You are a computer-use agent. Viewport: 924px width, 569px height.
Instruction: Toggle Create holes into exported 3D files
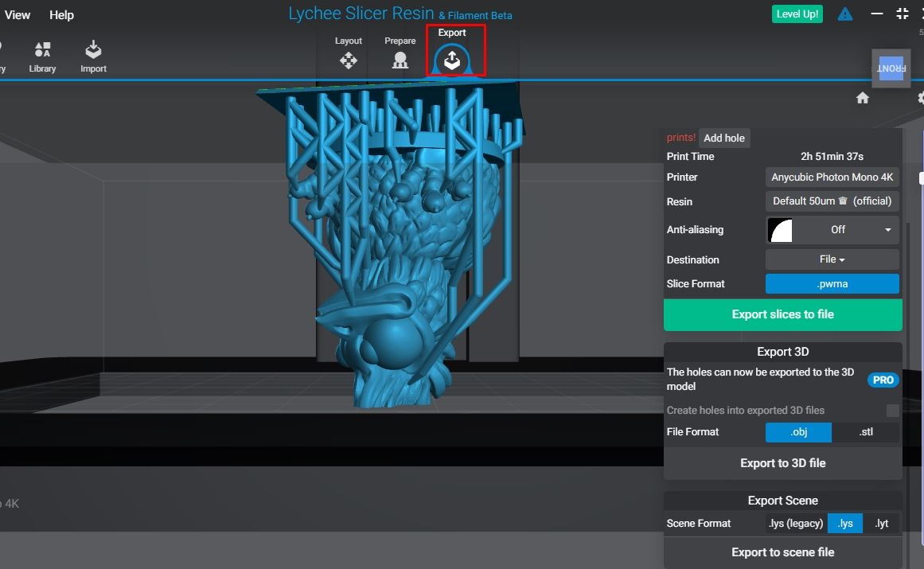893,410
